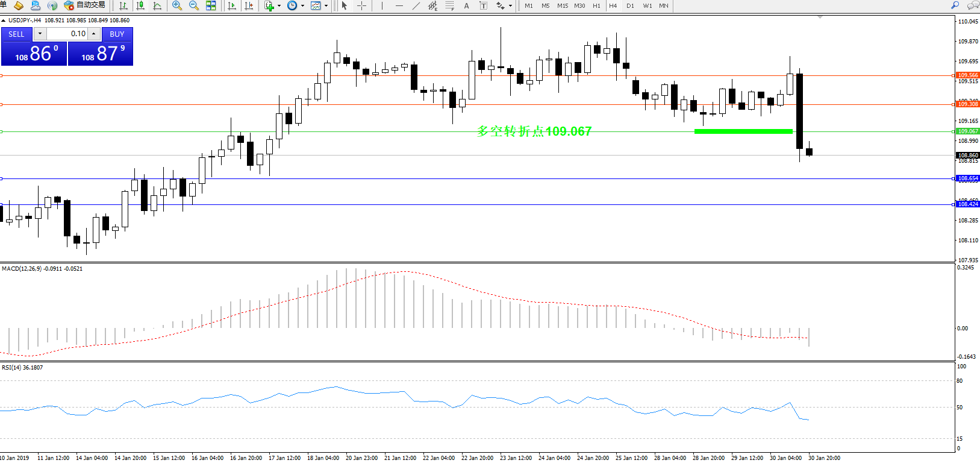Switch to the D1 timeframe
The height and width of the screenshot is (463, 980).
click(x=630, y=5)
